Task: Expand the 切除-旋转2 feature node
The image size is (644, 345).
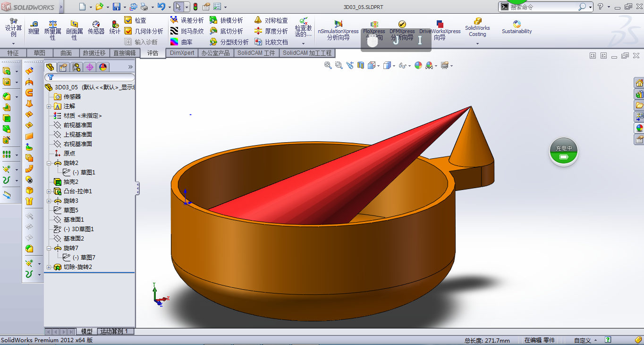Action: coord(49,267)
